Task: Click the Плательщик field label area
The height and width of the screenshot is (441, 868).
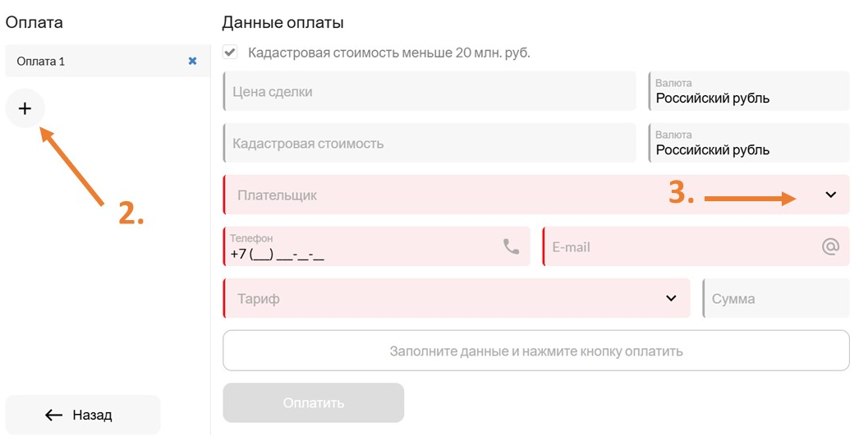Action: [x=278, y=195]
